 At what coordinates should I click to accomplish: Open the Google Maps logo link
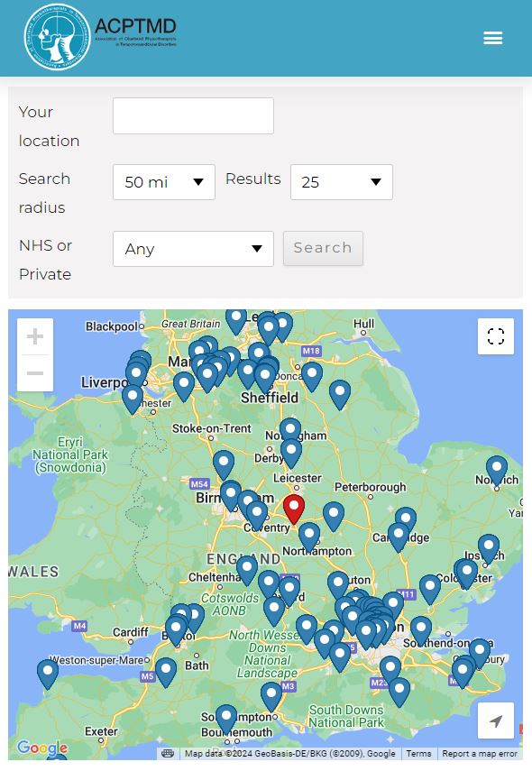pos(42,748)
